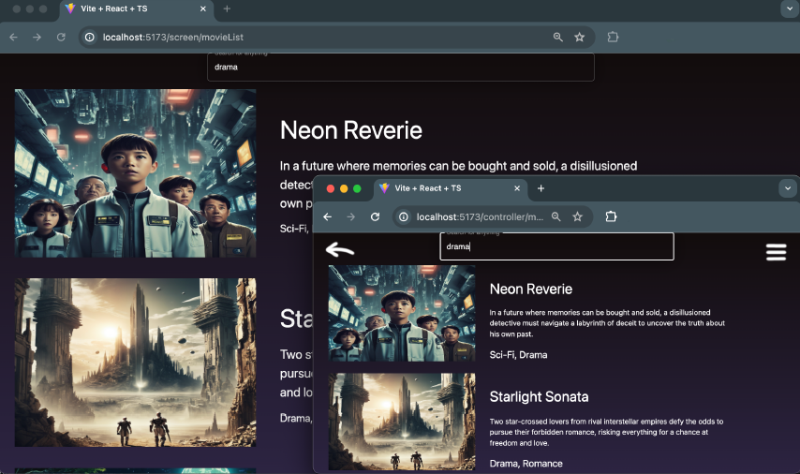Click the white back arrow in the controller app

340,250
